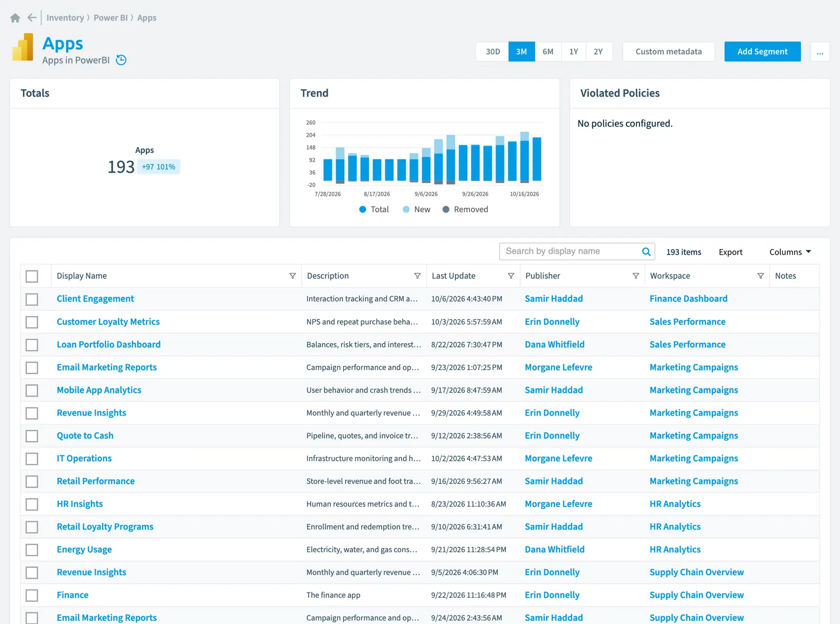
Task: Toggle the Removed series legend dot
Action: 446,209
